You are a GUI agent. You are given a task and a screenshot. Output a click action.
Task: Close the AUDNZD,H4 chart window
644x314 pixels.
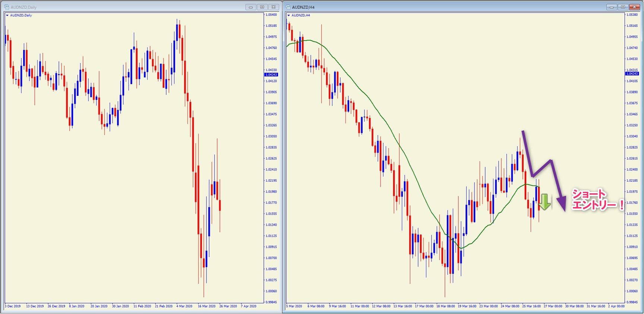(634, 7)
